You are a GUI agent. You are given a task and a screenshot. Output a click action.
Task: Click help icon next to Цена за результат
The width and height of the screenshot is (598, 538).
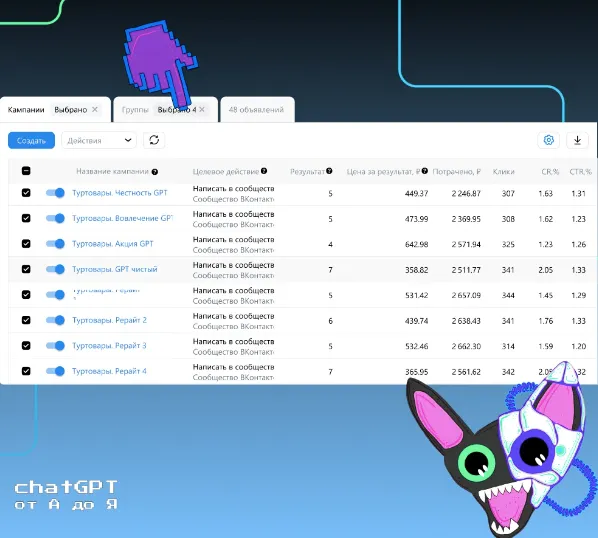[424, 171]
